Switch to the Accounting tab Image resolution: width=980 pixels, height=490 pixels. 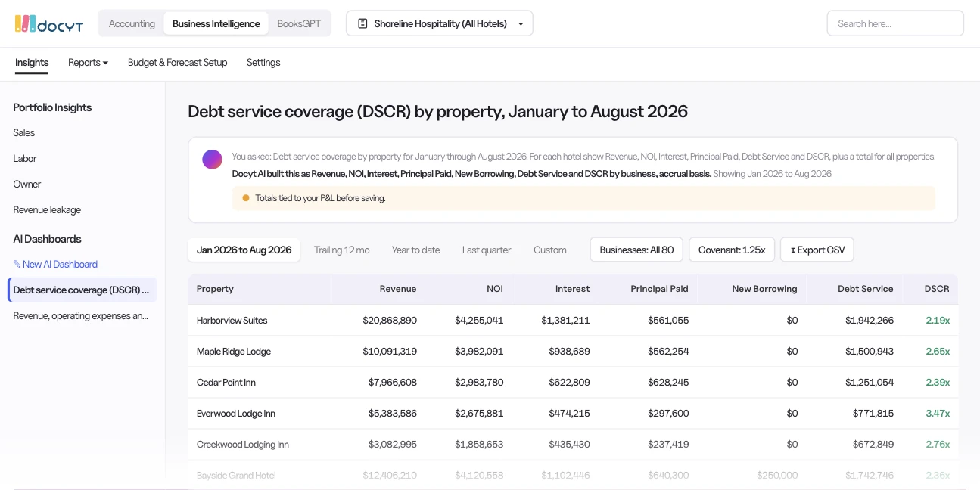coord(132,23)
